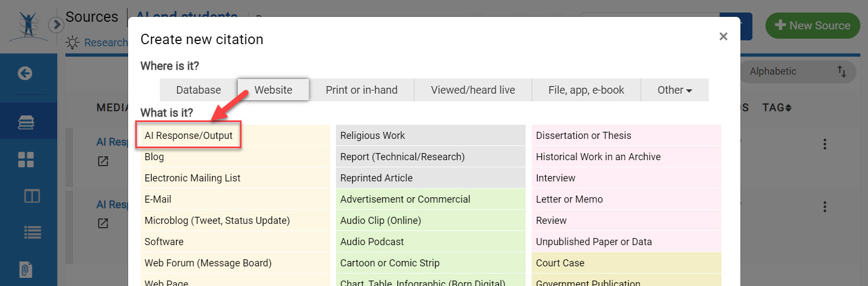This screenshot has width=868, height=286.
Task: Expand the Other location dropdown
Action: click(674, 90)
